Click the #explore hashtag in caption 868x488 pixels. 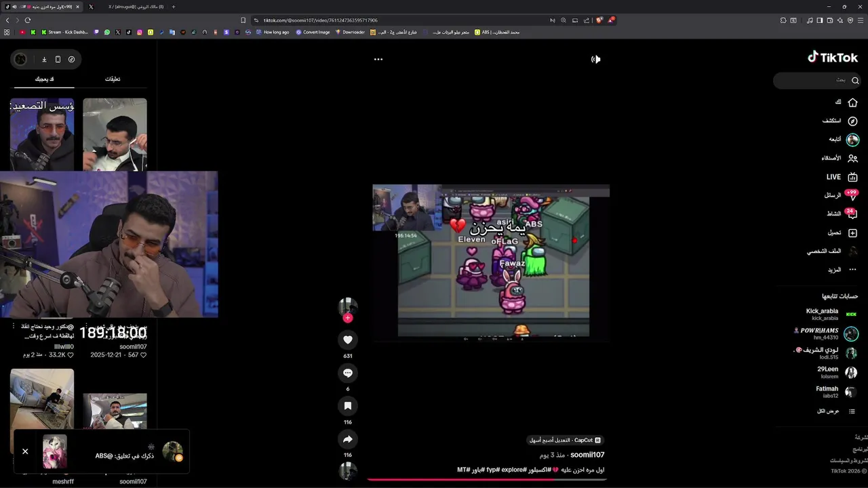coord(514,470)
